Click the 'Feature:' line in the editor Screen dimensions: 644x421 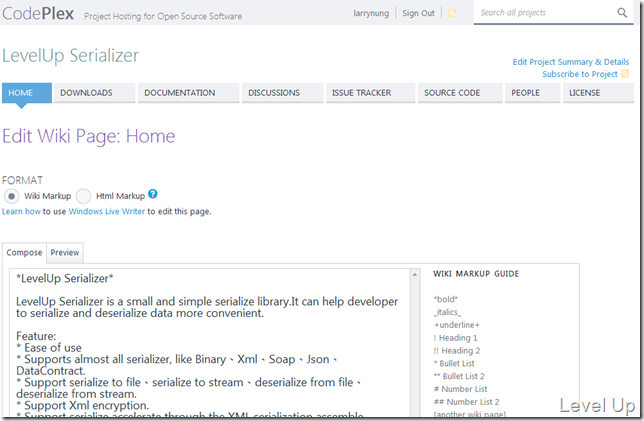pos(36,336)
